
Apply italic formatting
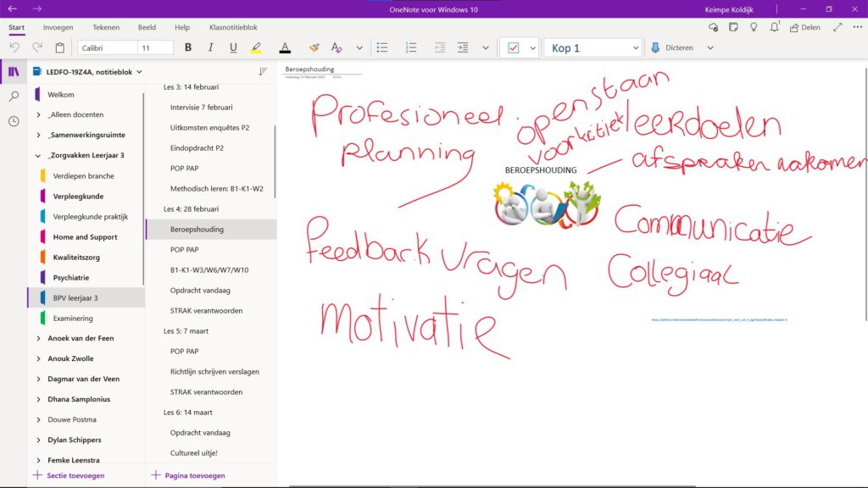[210, 48]
